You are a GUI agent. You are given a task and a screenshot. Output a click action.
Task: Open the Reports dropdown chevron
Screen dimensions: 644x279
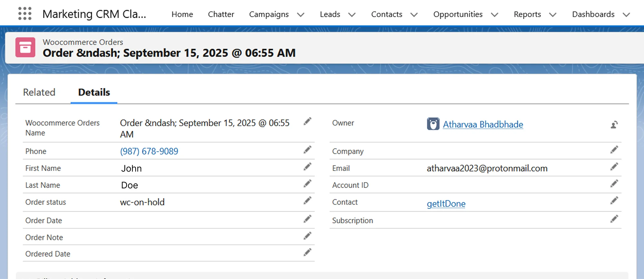pyautogui.click(x=553, y=15)
